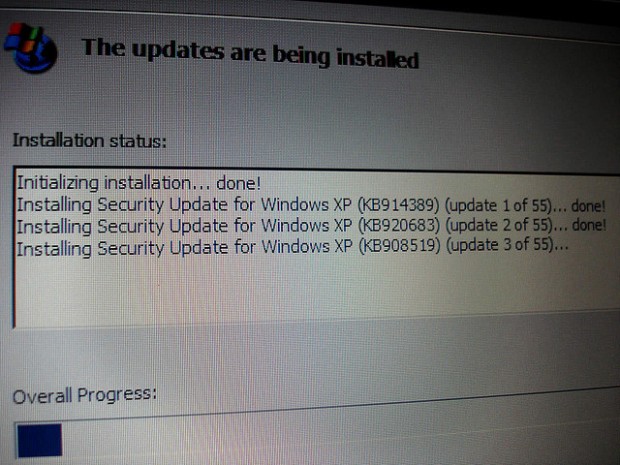Click the filled blue block of the progress bar

tap(40, 440)
